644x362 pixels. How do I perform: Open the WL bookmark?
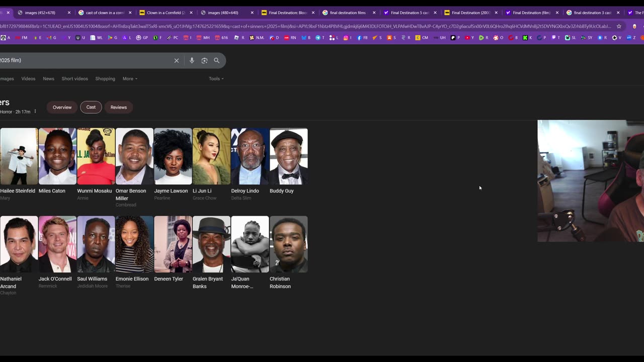[x=97, y=38]
